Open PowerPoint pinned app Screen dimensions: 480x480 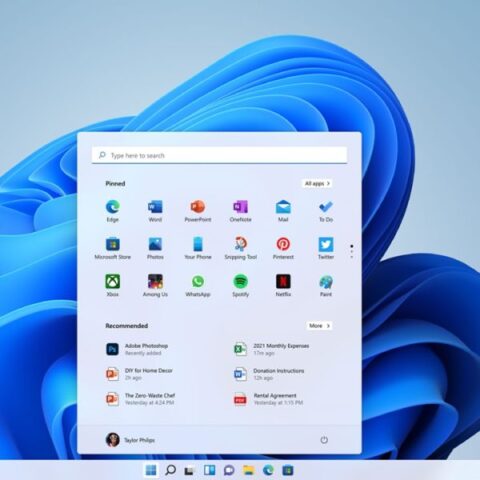coord(198,211)
